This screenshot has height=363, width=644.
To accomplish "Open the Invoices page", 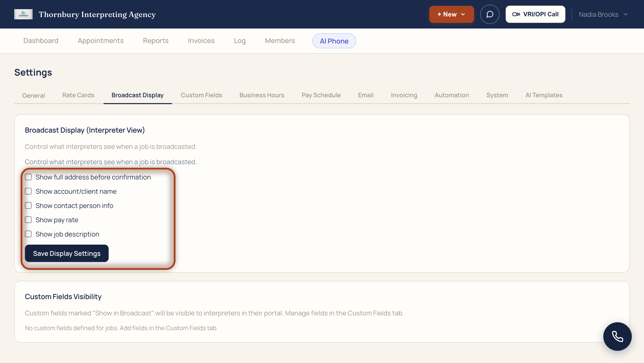I will pos(201,41).
